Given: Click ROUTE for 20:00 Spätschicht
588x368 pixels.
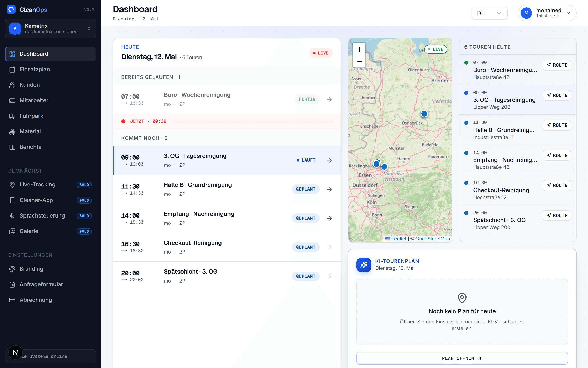Looking at the screenshot, I should (557, 216).
